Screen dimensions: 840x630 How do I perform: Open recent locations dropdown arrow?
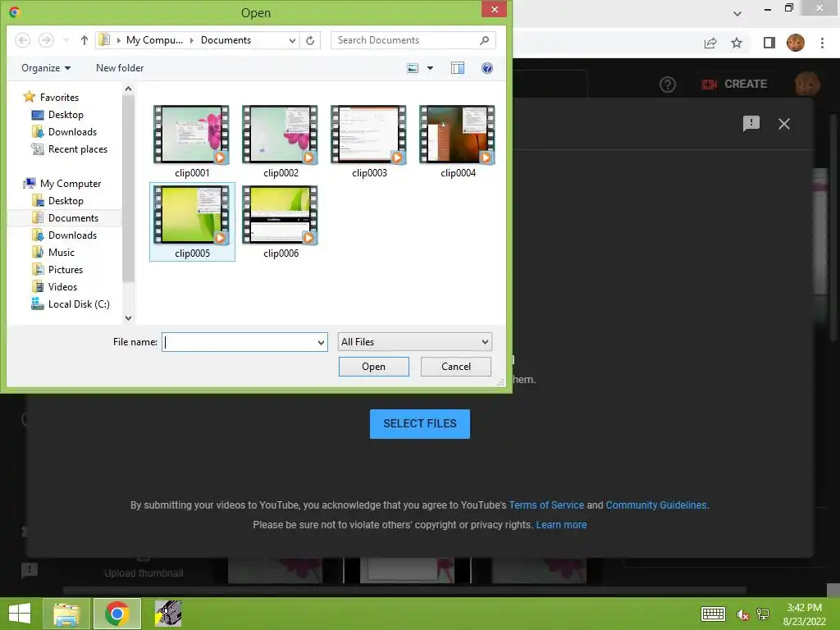(66, 40)
